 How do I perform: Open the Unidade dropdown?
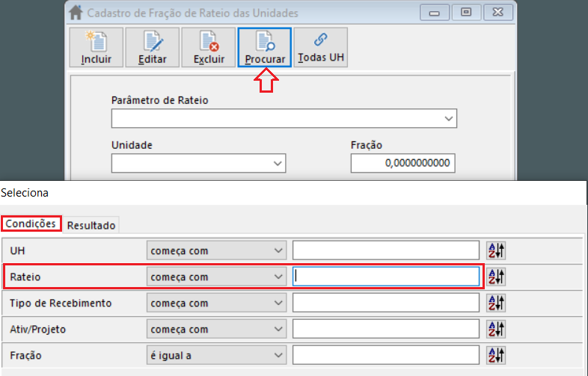[198, 163]
